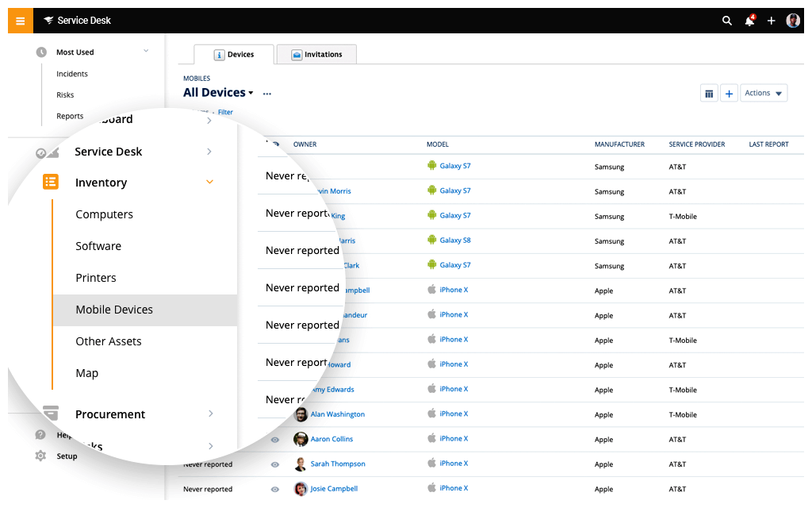This screenshot has width=812, height=508.
Task: Toggle eye icon for Sarah Thompson row
Action: (x=275, y=464)
